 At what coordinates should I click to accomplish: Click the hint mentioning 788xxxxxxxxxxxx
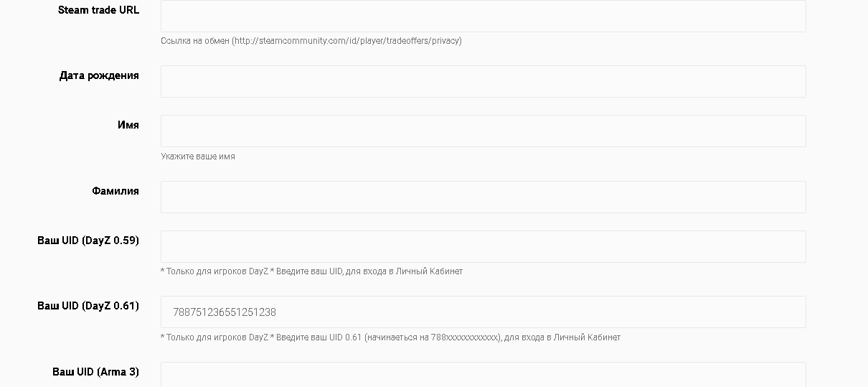(390, 337)
